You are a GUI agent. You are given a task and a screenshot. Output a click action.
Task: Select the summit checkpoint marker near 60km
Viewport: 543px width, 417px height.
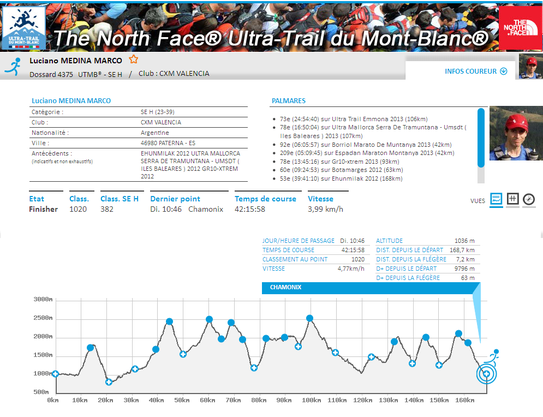point(209,319)
